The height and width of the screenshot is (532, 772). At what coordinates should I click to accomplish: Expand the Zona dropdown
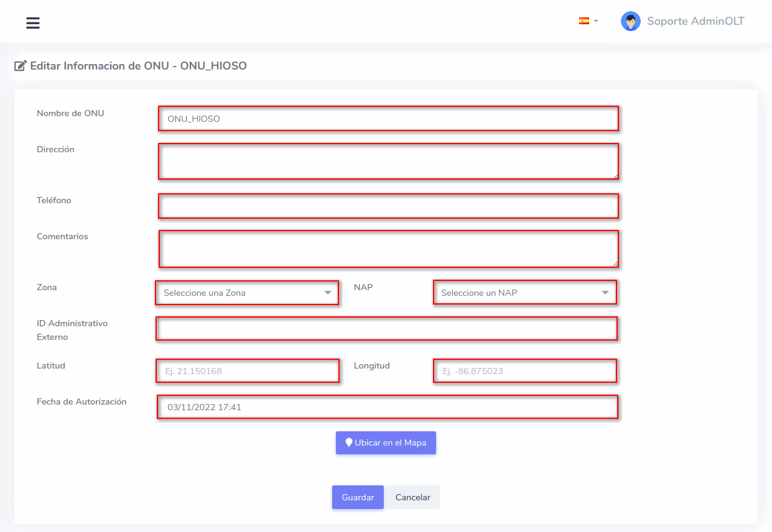click(247, 293)
